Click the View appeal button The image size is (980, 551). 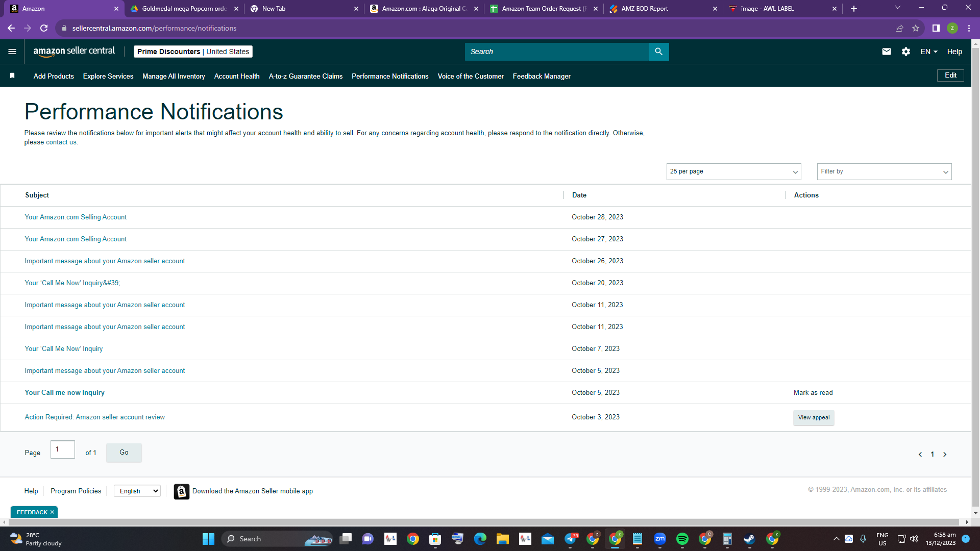point(814,417)
